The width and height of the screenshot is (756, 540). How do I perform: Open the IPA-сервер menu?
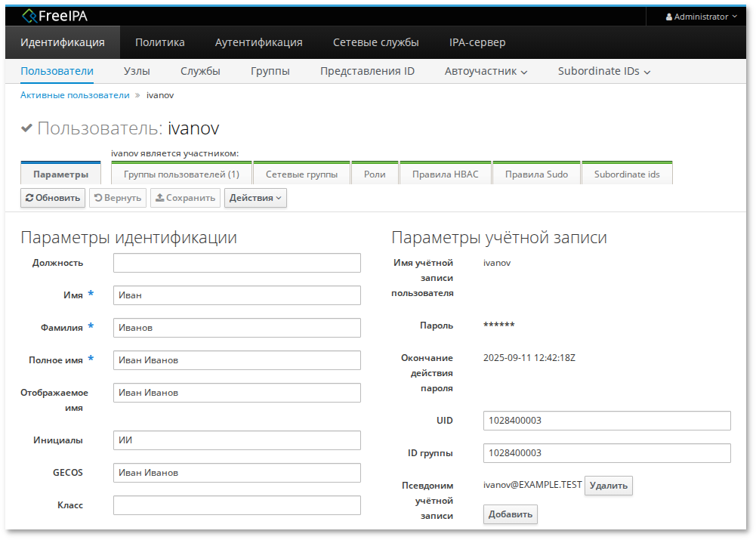coord(477,42)
